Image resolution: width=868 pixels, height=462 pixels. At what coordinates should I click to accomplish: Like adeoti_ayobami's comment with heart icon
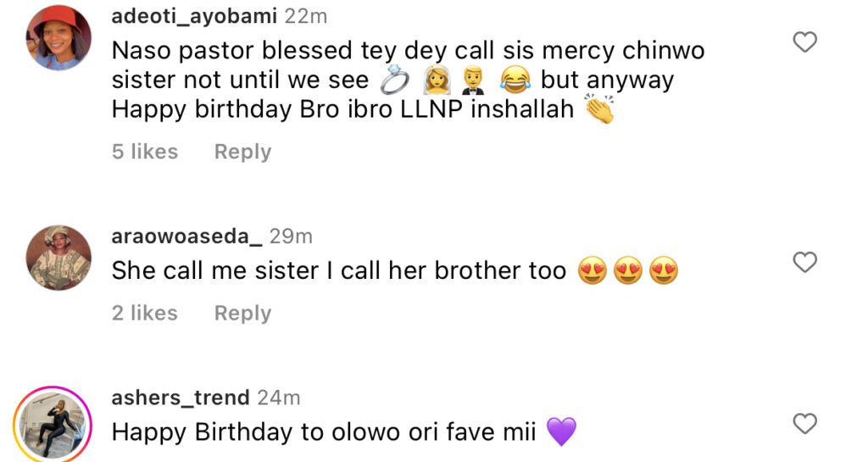point(804,42)
